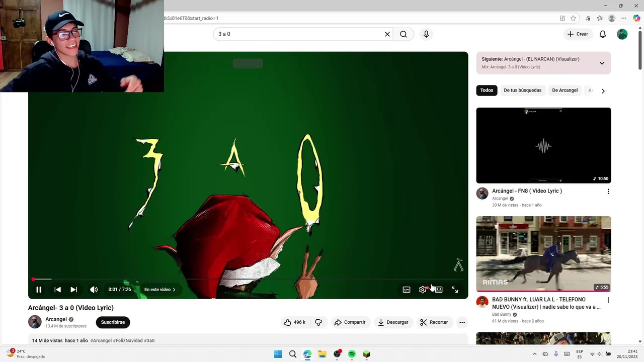Seek on the red video progress bar
The image size is (644, 362).
click(x=248, y=279)
